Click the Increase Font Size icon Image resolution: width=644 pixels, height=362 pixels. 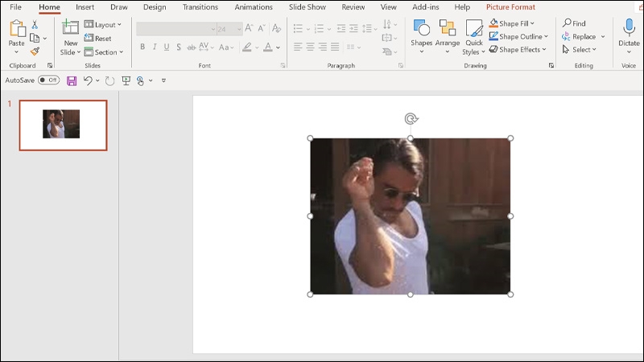click(249, 28)
